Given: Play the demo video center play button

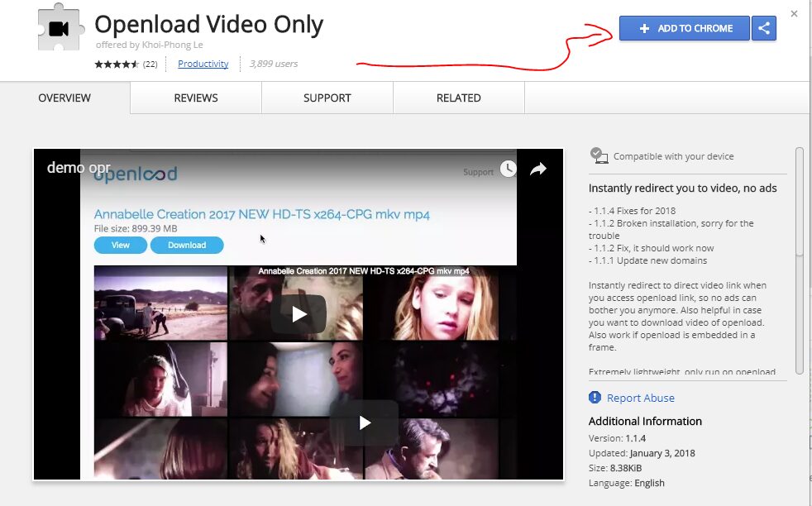Looking at the screenshot, I should 299,314.
